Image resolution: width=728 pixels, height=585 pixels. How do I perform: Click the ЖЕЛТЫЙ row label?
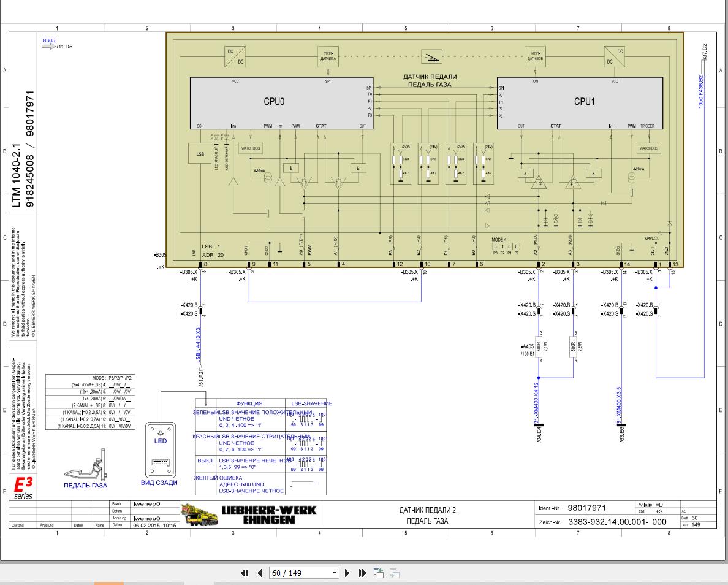pyautogui.click(x=205, y=478)
